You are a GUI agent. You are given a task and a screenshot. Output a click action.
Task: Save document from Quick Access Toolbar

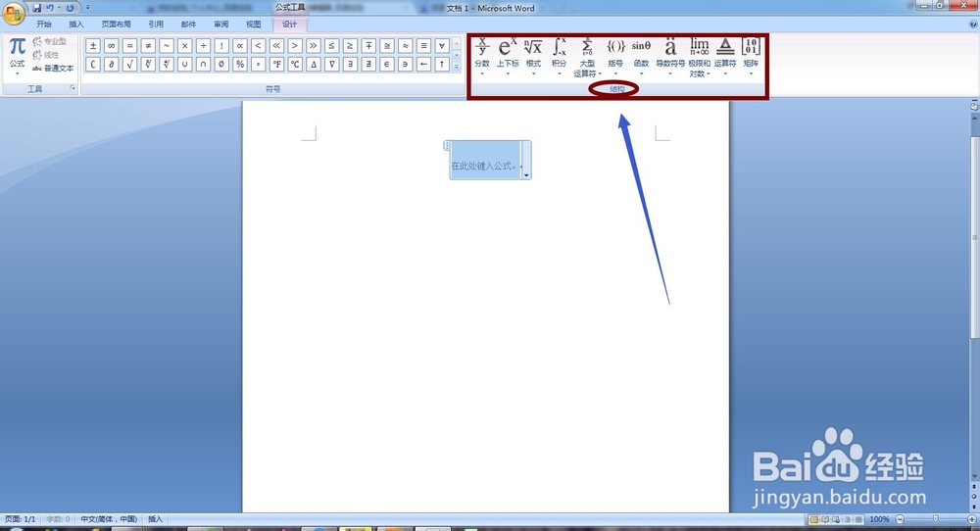point(36,8)
